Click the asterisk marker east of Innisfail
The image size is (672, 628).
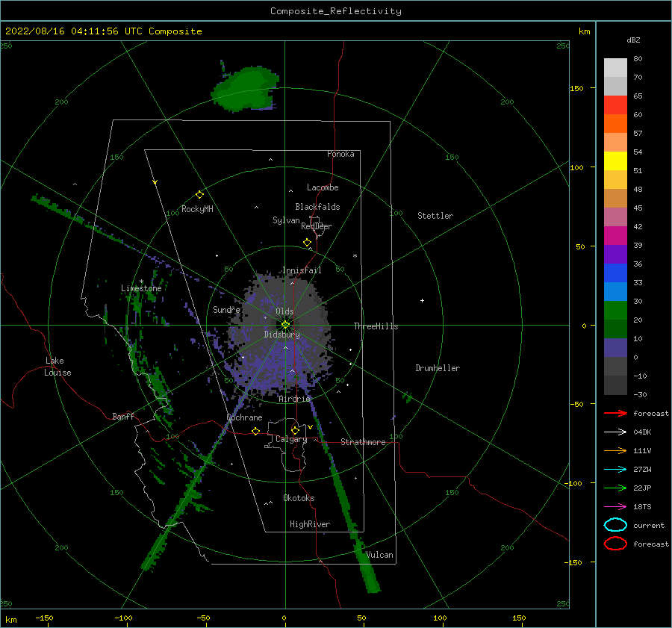click(x=355, y=256)
